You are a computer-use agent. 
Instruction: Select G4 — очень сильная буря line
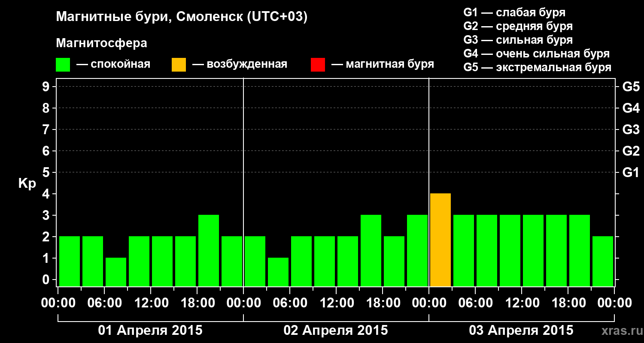pyautogui.click(x=537, y=54)
